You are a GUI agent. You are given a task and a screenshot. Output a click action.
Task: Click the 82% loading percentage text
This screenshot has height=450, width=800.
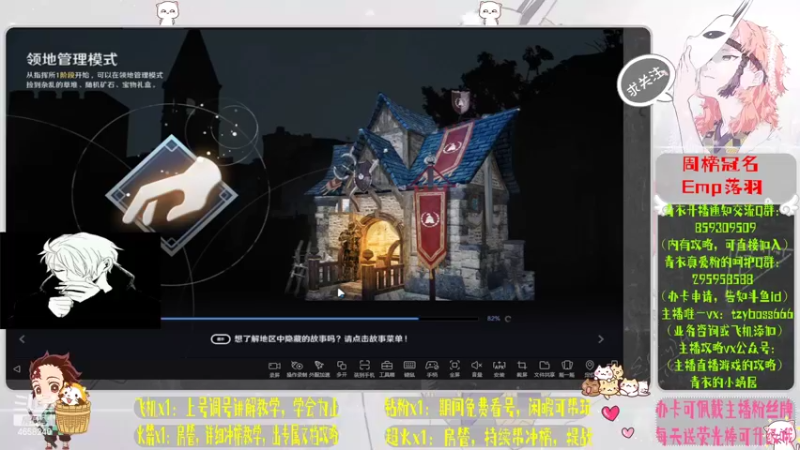click(x=493, y=318)
